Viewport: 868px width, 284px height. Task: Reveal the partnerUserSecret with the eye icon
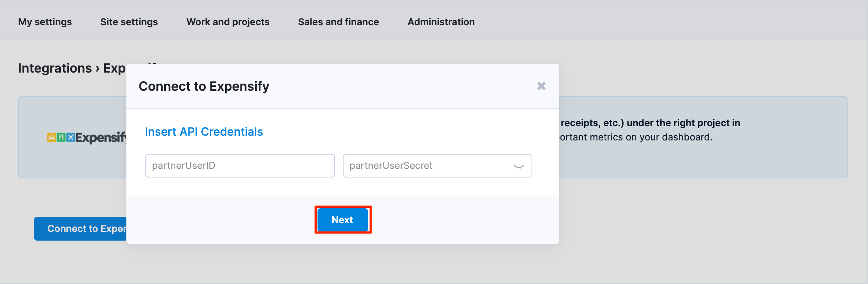click(x=519, y=166)
